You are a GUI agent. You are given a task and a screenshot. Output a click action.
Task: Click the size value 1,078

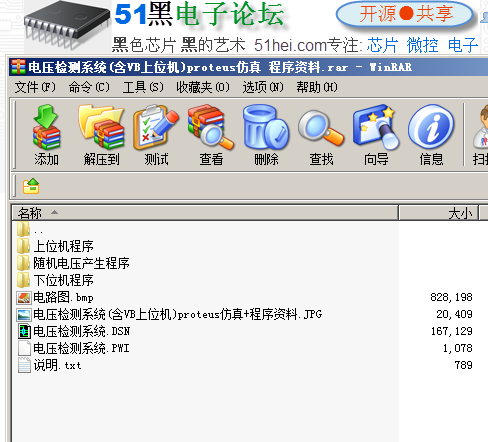(x=458, y=348)
